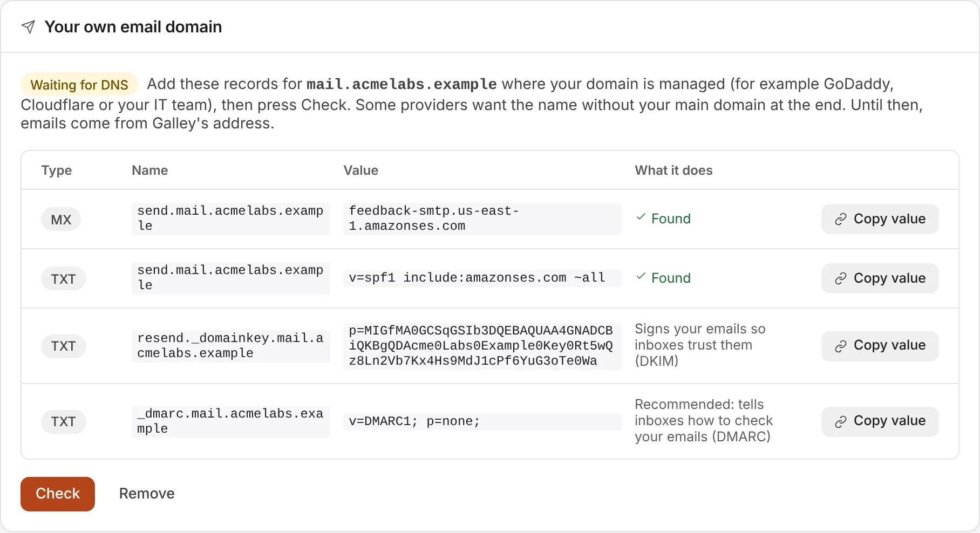Click the paper plane icon beside the heading

click(28, 27)
